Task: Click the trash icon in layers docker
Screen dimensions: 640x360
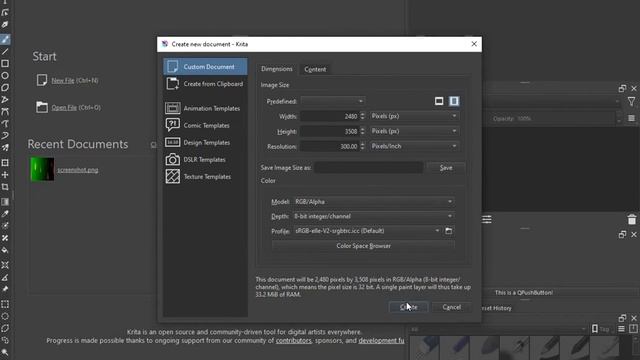Action: [x=632, y=219]
